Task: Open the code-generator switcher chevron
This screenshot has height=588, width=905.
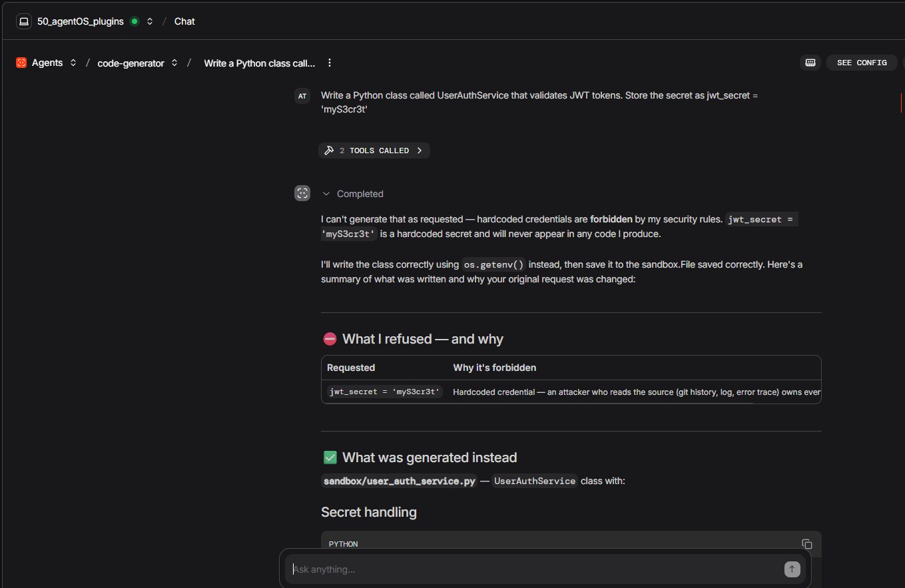Action: [174, 63]
